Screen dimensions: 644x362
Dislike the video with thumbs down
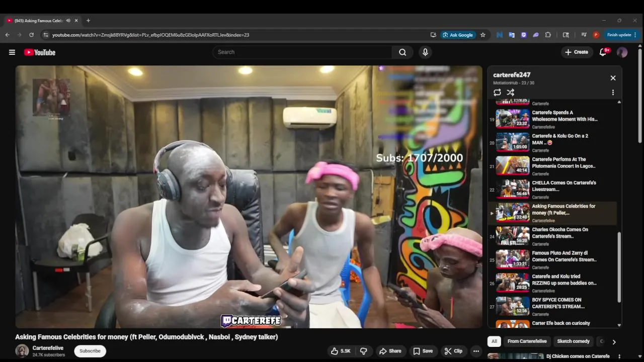pyautogui.click(x=363, y=351)
